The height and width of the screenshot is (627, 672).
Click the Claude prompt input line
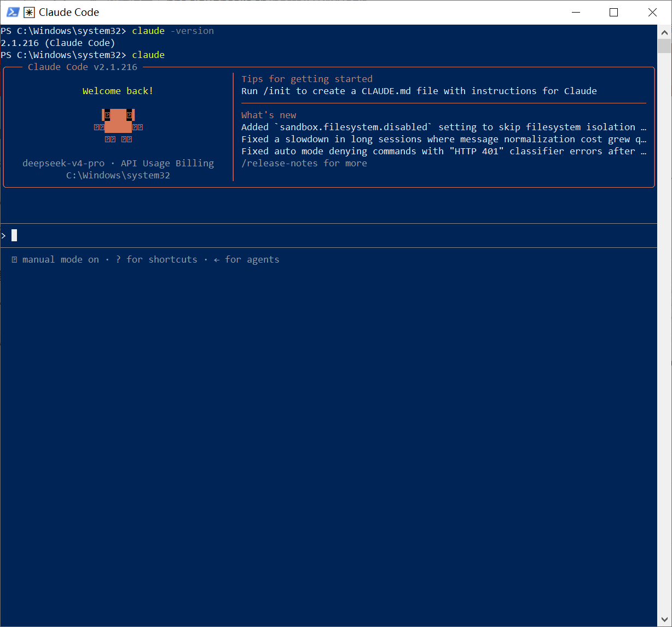point(328,235)
